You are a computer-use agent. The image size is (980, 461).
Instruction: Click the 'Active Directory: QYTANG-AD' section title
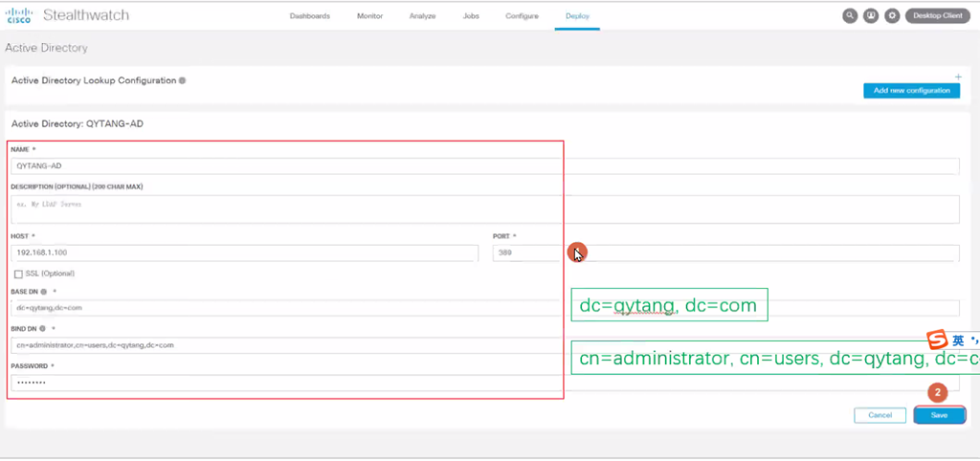(78, 123)
